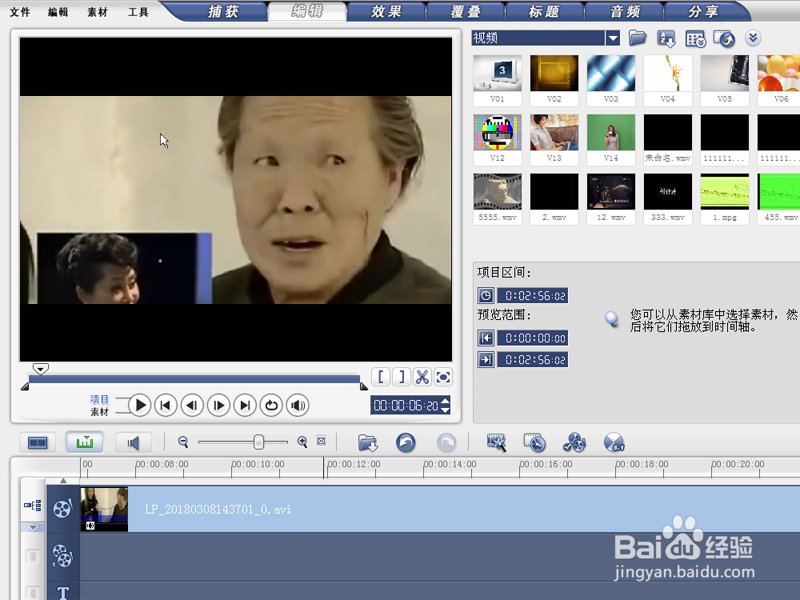
Task: Select 素材 play mode
Action: pyautogui.click(x=99, y=412)
